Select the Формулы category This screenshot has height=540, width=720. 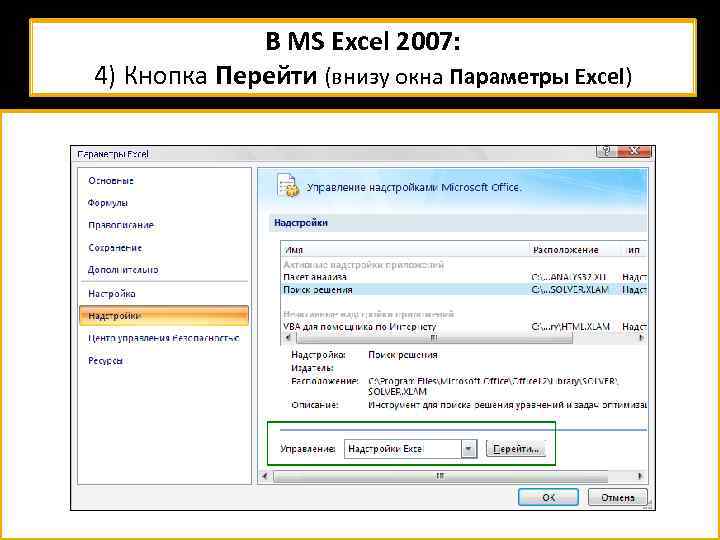pyautogui.click(x=107, y=203)
